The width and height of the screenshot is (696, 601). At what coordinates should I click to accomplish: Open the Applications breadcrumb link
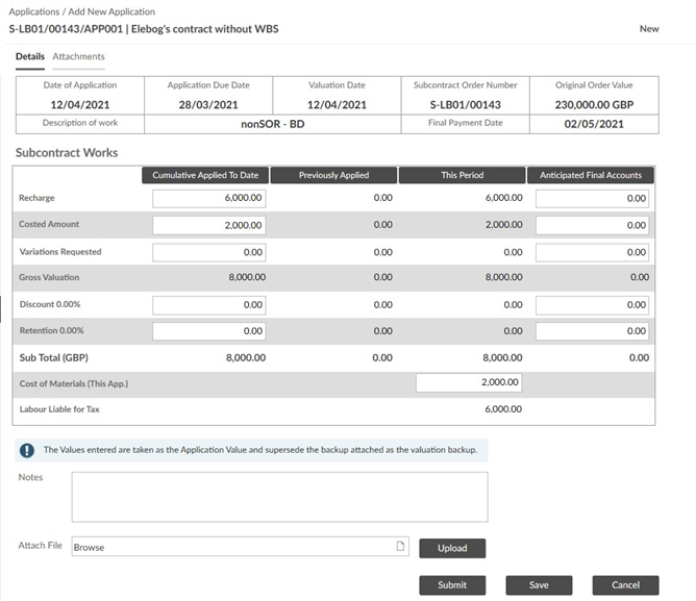pyautogui.click(x=35, y=12)
